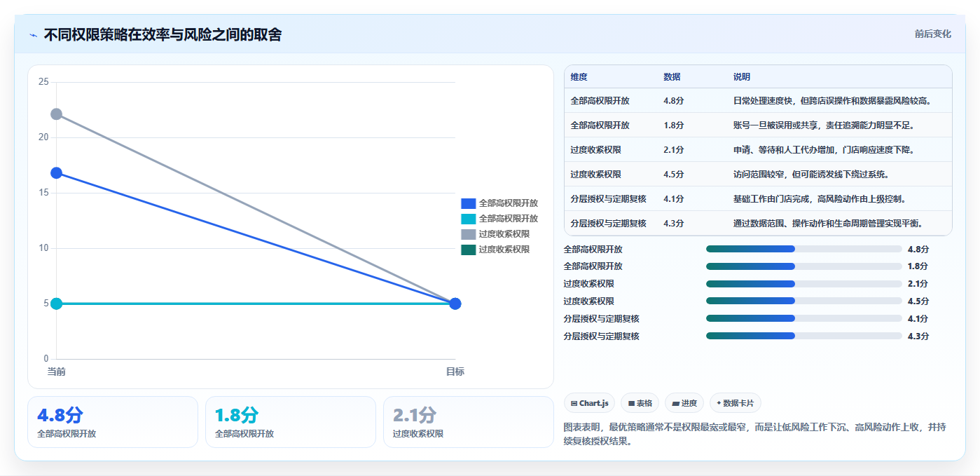Click the 进度 tag icon

point(675,403)
